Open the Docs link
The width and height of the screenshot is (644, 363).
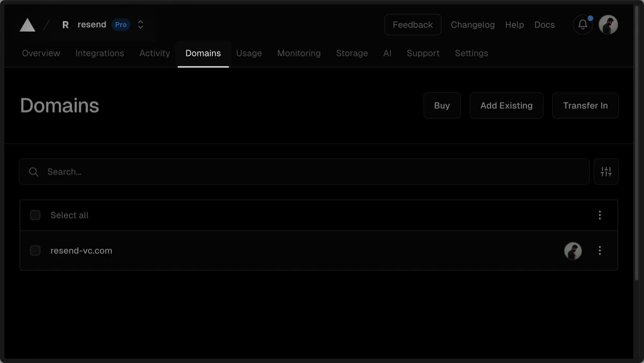[x=544, y=25]
